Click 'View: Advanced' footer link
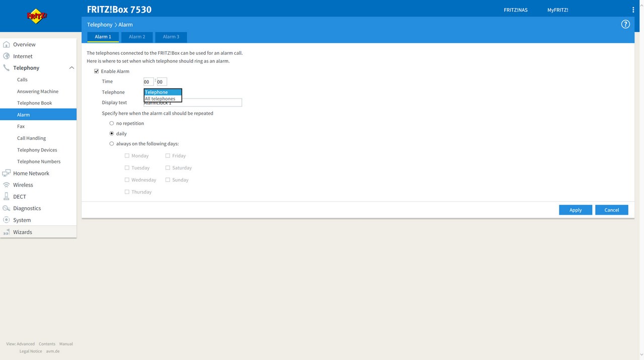The height and width of the screenshot is (360, 644). click(x=21, y=344)
